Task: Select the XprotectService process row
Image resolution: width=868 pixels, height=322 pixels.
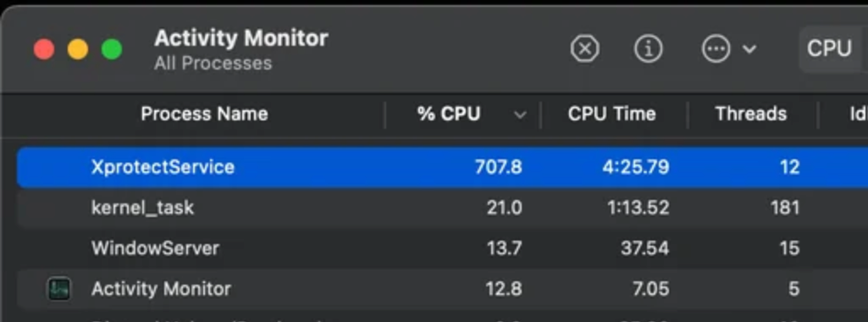Action: [x=442, y=167]
